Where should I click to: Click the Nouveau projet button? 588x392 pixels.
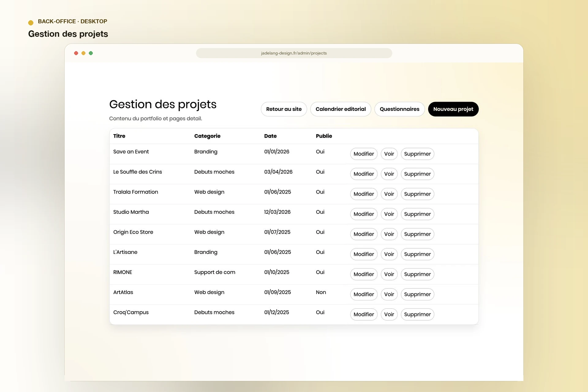(453, 109)
